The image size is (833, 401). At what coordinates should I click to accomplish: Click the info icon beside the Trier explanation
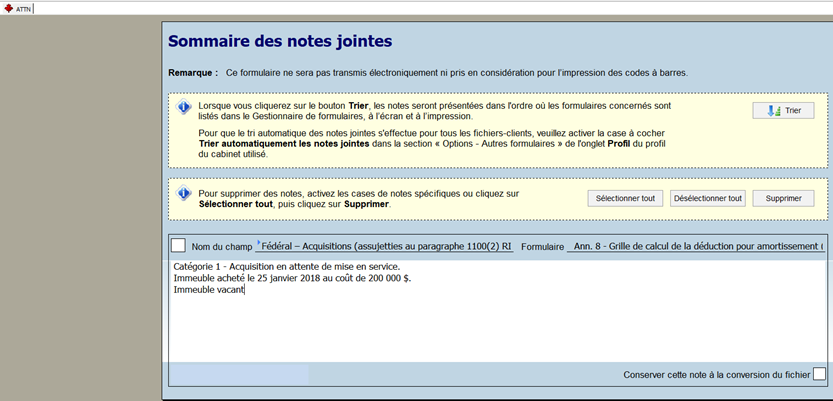click(183, 107)
